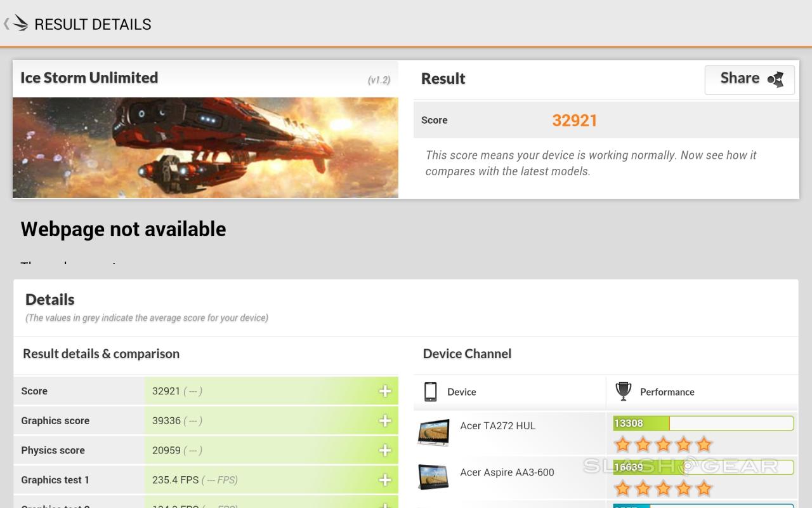Expand the Physics score details
812x508 pixels.
[x=385, y=450]
